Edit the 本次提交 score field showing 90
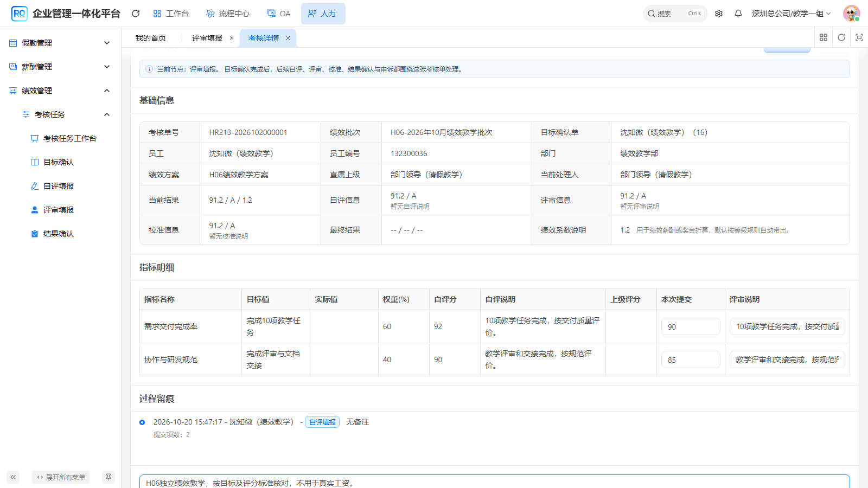This screenshot has height=488, width=868. (691, 326)
